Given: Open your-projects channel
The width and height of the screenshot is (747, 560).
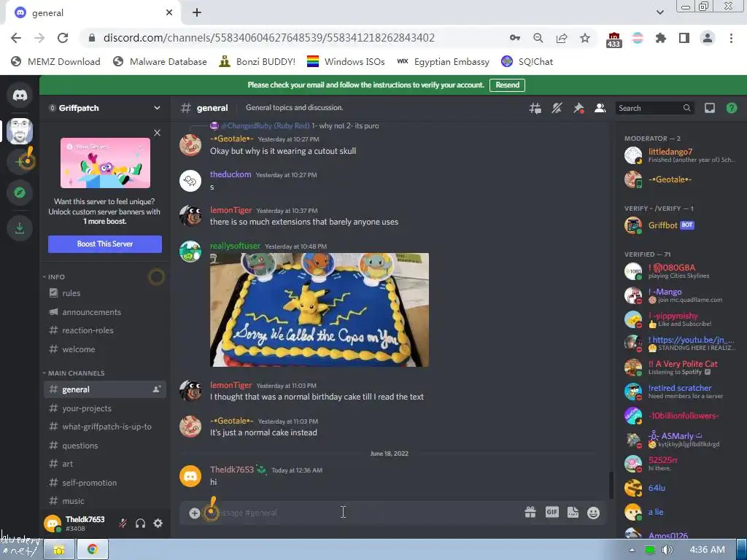Looking at the screenshot, I should pyautogui.click(x=105, y=408).
